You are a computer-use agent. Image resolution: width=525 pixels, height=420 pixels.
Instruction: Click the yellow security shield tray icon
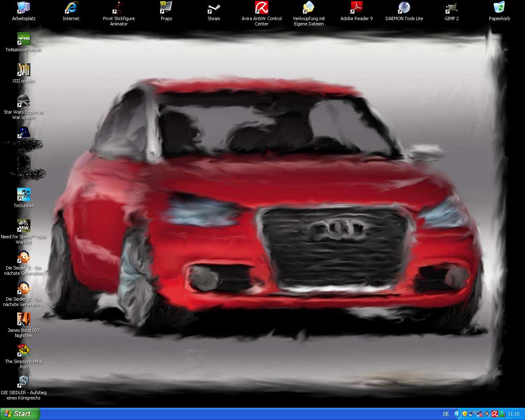pos(465,414)
